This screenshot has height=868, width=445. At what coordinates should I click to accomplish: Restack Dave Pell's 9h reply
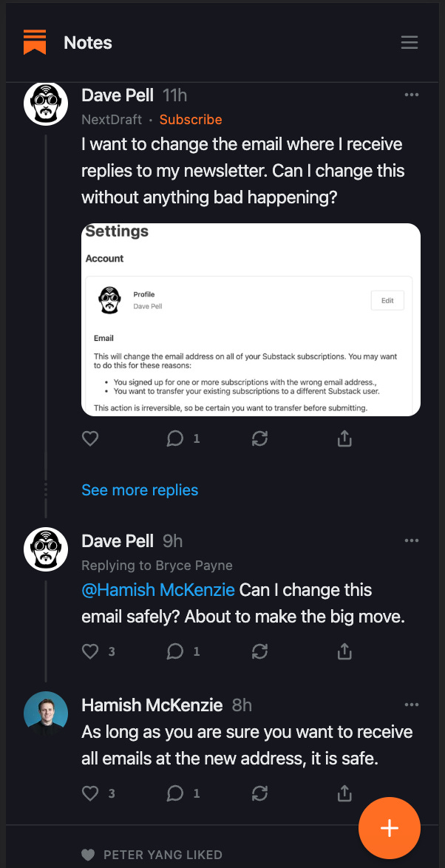(259, 651)
